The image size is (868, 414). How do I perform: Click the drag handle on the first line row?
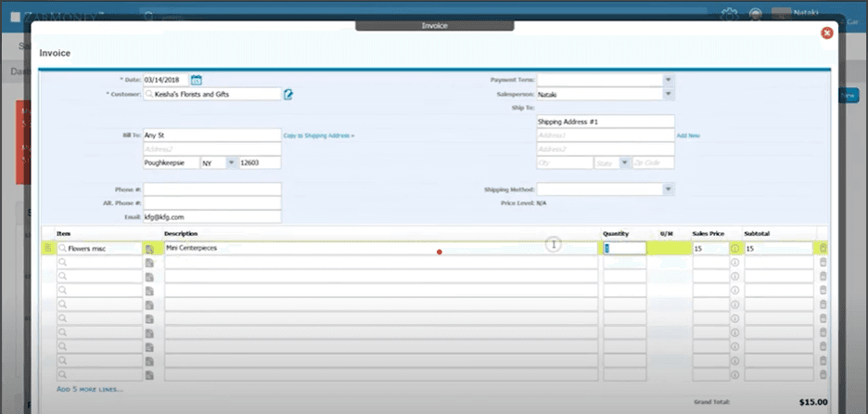[x=48, y=249]
